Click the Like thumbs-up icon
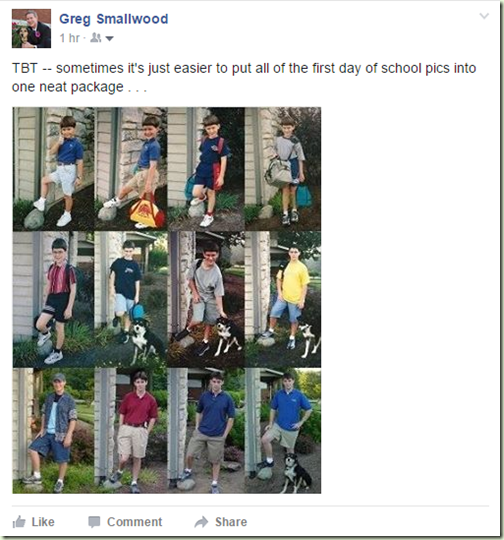Viewport: 504px width, 540px height. tap(19, 522)
